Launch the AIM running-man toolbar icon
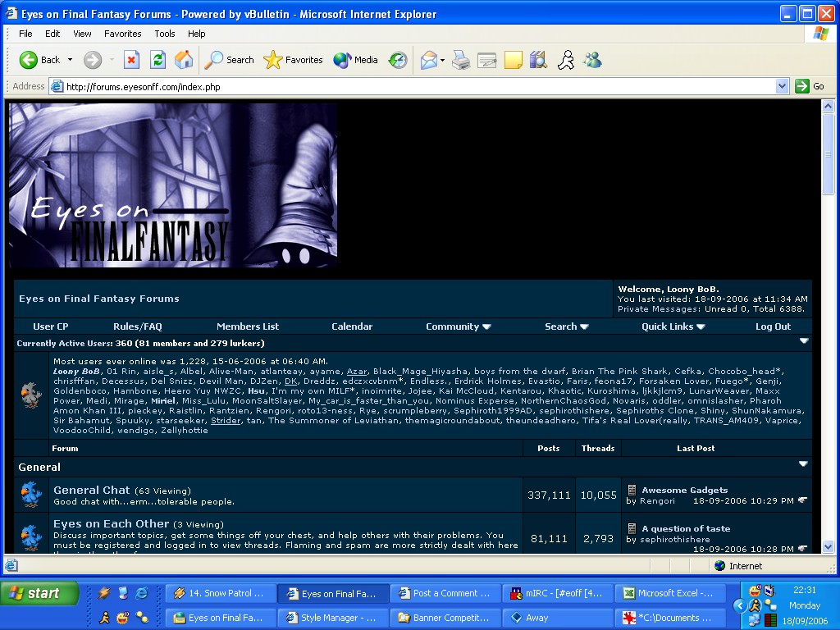The image size is (840, 630). [566, 60]
